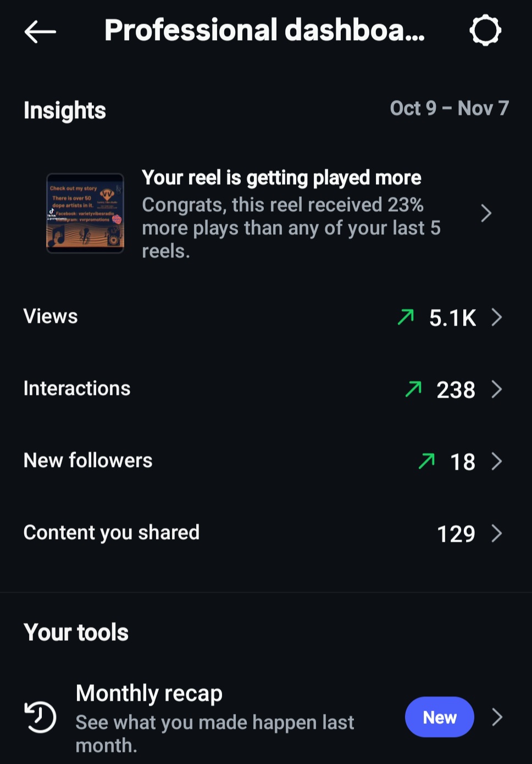
Task: Tap green trend arrow beside Views
Action: 406,317
